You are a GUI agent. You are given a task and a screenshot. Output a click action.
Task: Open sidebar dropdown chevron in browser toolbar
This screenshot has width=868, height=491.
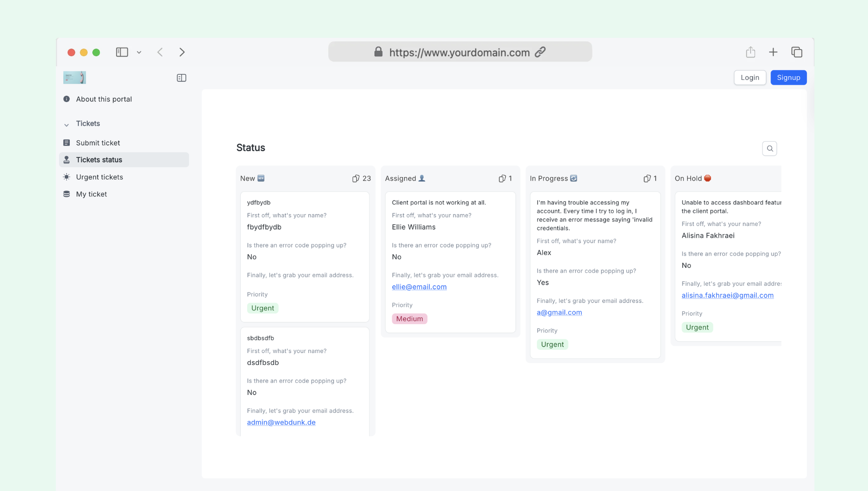pos(139,53)
